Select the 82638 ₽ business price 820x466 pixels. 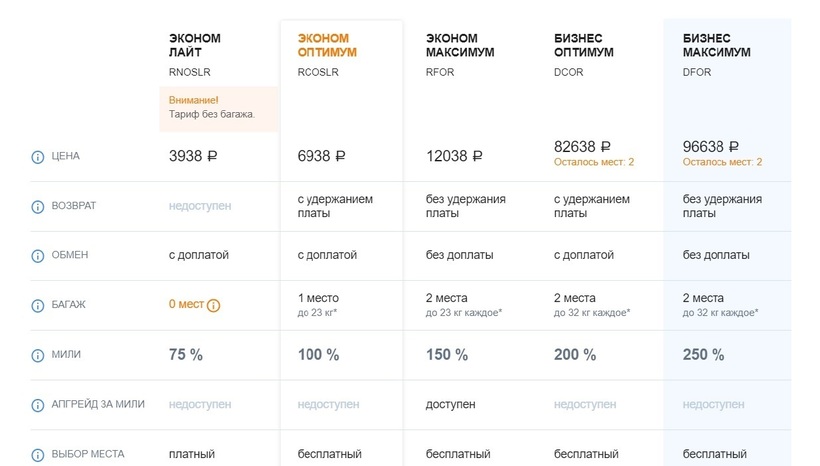pos(582,146)
